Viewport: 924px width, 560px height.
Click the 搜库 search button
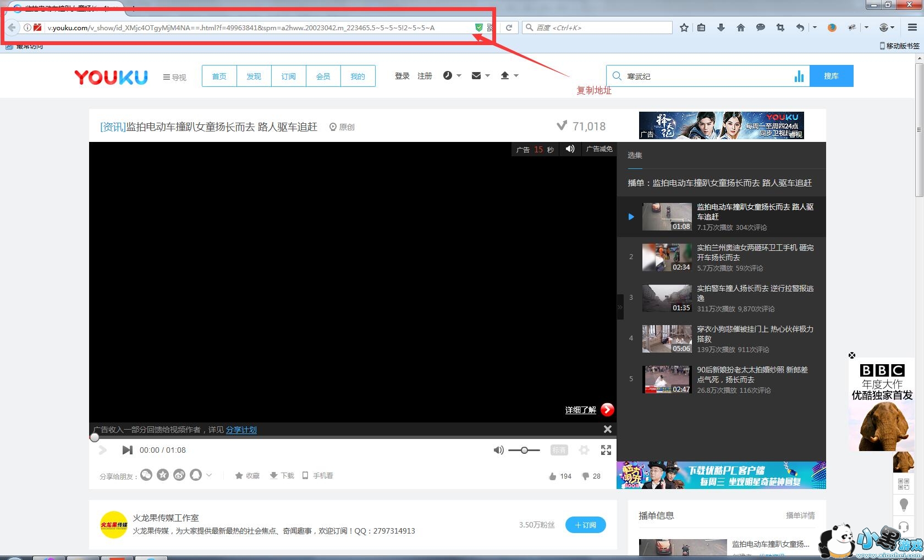click(832, 76)
